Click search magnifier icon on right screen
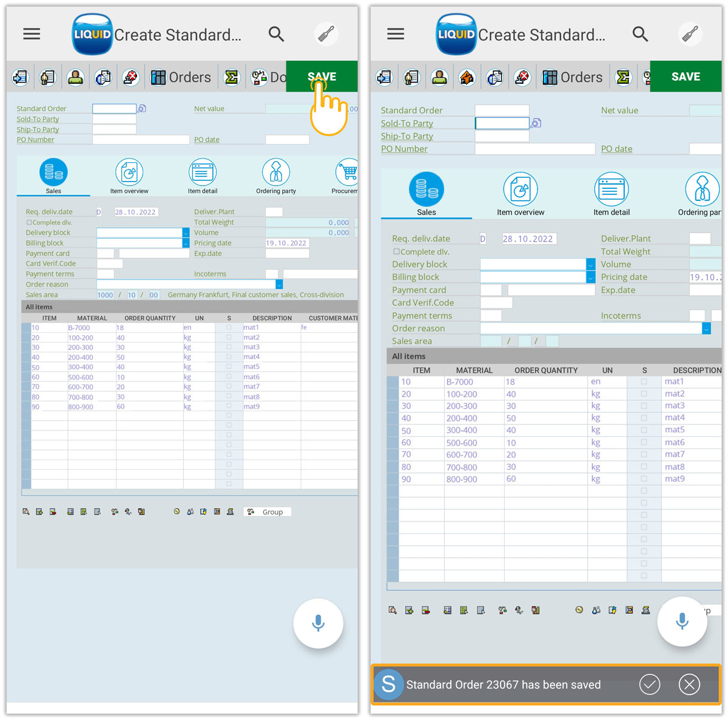This screenshot has width=728, height=720. (x=640, y=35)
